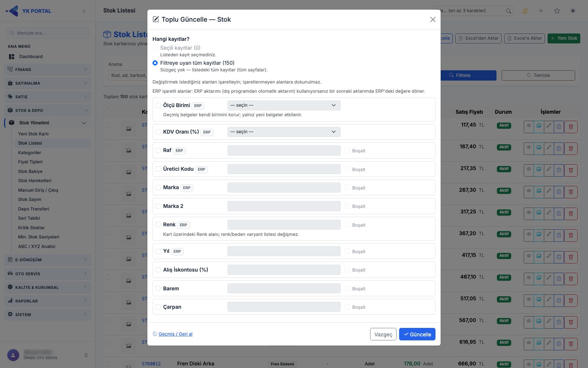Select 'Filtreye uyan tüm kayıtlar' radio option
This screenshot has height=368, width=588.
[155, 63]
